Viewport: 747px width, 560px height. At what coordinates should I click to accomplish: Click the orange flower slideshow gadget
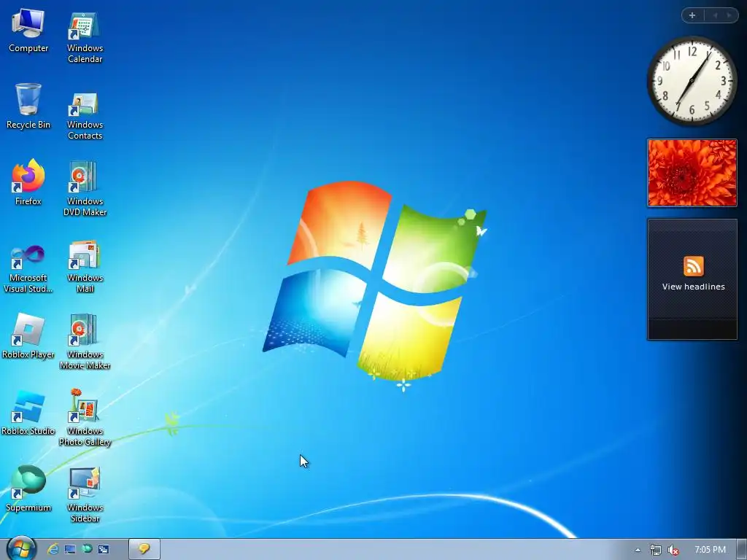692,173
